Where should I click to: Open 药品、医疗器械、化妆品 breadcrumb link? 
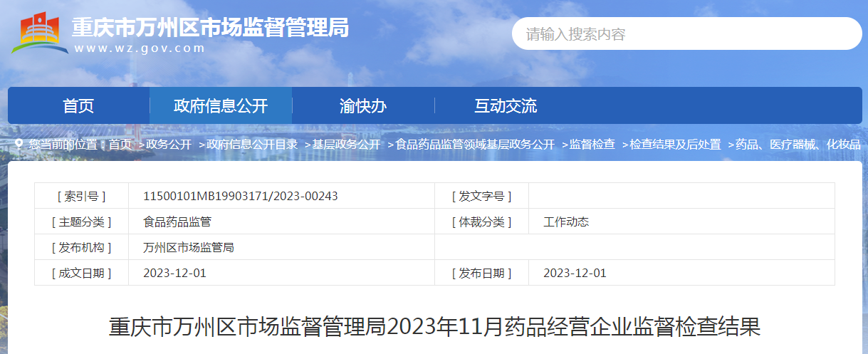pyautogui.click(x=798, y=144)
